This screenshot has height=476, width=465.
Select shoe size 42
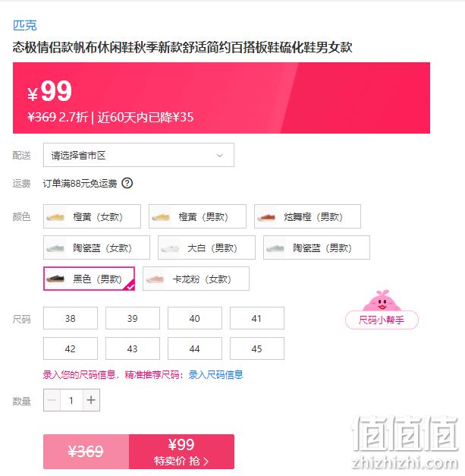pyautogui.click(x=71, y=348)
